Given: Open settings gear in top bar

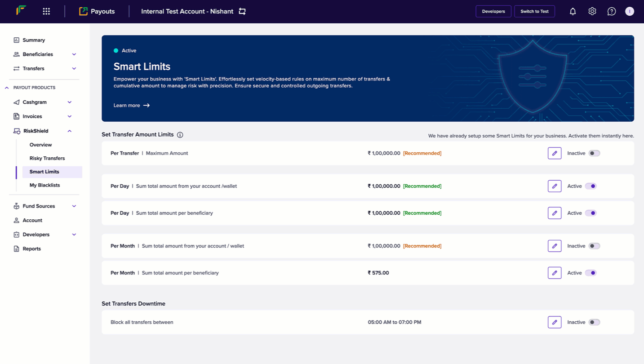Looking at the screenshot, I should tap(592, 11).
